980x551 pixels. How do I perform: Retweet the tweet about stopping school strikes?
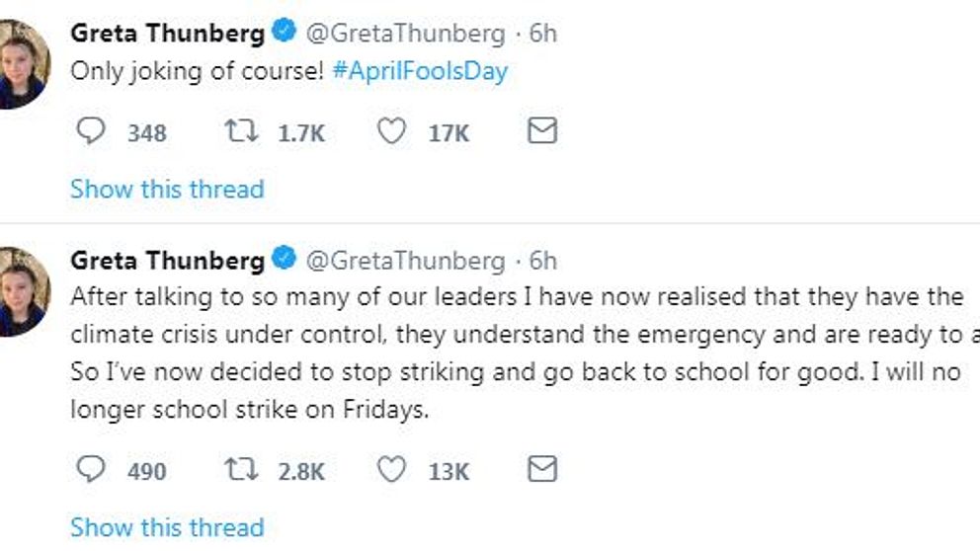point(241,469)
